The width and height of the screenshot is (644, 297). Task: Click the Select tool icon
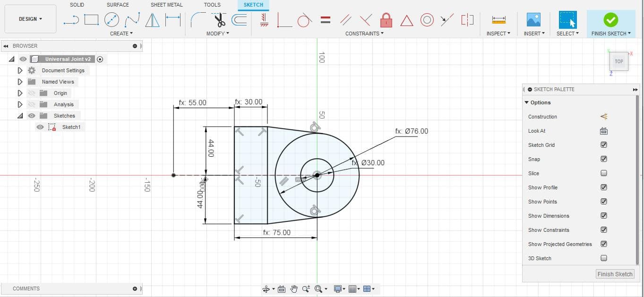[567, 20]
